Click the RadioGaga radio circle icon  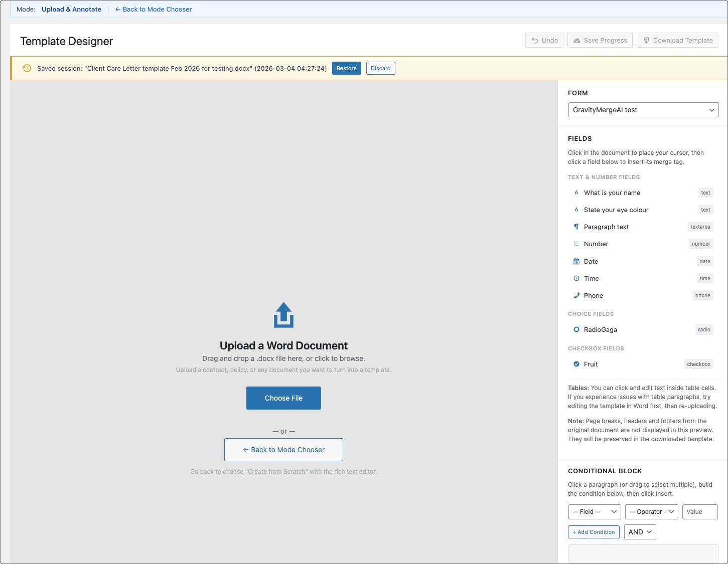click(576, 329)
